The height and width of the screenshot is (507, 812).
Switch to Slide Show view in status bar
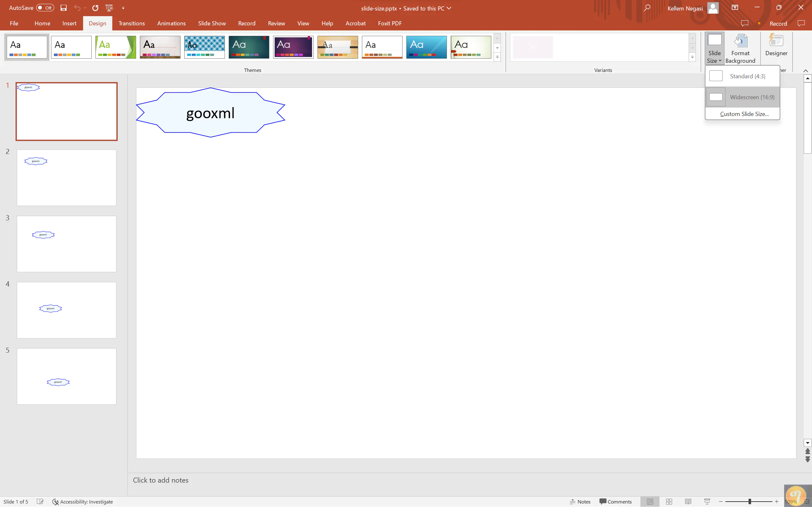point(707,501)
